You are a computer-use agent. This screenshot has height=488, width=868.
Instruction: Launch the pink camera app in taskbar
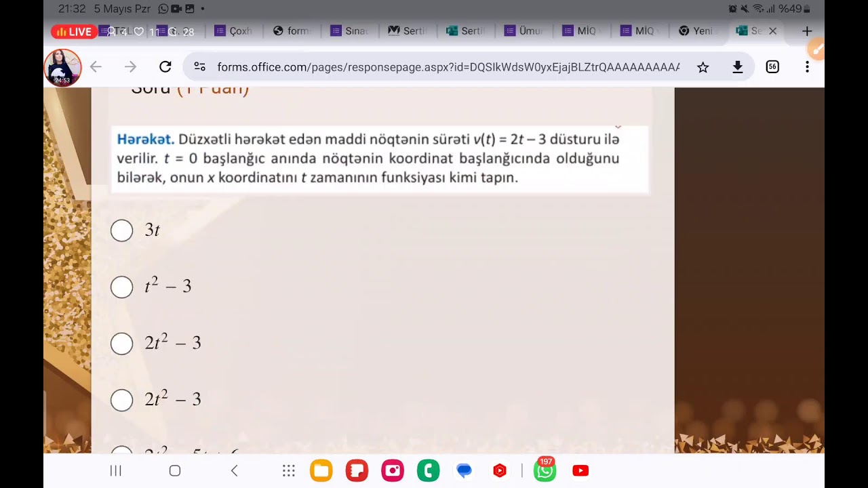393,470
